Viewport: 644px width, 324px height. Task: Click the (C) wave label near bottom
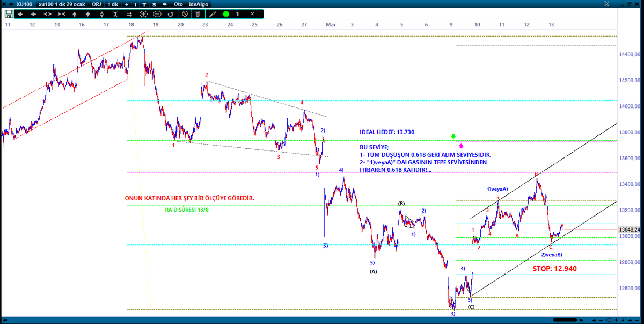click(x=471, y=307)
